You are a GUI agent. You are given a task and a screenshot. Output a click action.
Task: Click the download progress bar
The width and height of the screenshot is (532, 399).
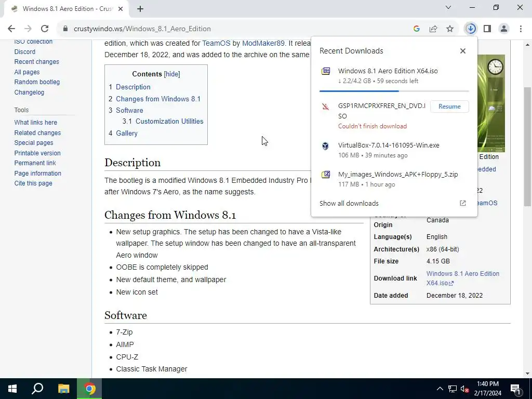click(394, 91)
